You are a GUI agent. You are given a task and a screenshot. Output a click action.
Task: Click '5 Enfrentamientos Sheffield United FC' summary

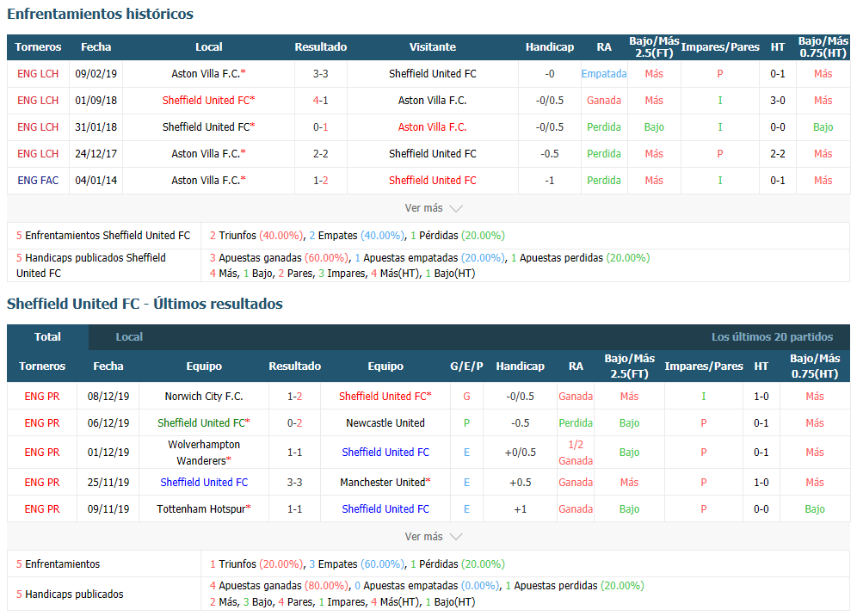click(x=103, y=236)
